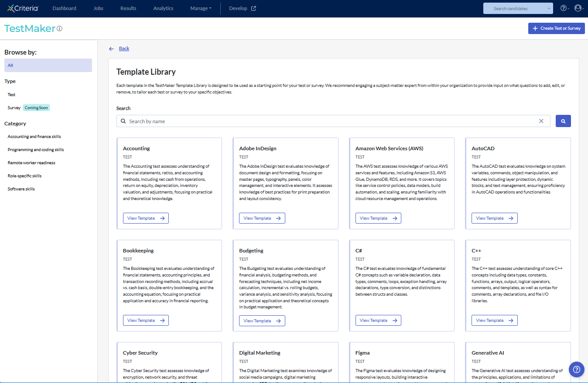Screen dimensions: 588x383
Task: Click the blue search magnifier button
Action: point(563,121)
